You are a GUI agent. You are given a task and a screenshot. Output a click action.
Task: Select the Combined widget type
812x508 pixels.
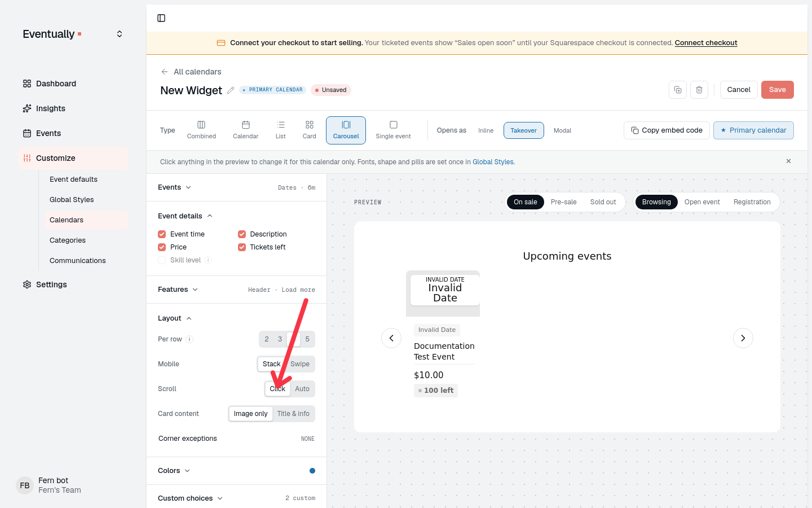(201, 130)
